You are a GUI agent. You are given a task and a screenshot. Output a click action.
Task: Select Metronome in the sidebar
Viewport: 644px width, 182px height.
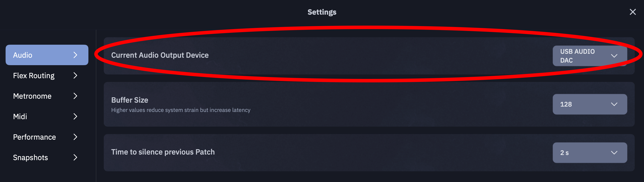pyautogui.click(x=47, y=96)
